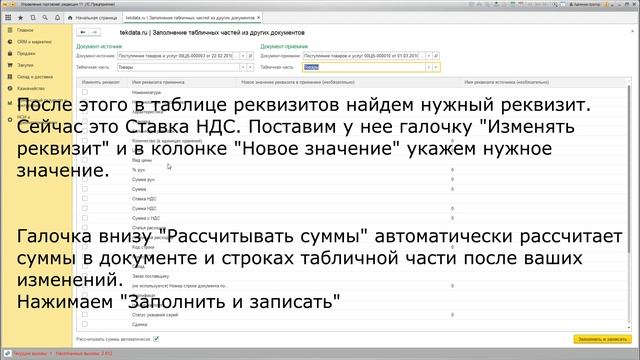The height and width of the screenshot is (360, 640).
Task: Select the Сделка row name
Action: pyautogui.click(x=140, y=324)
